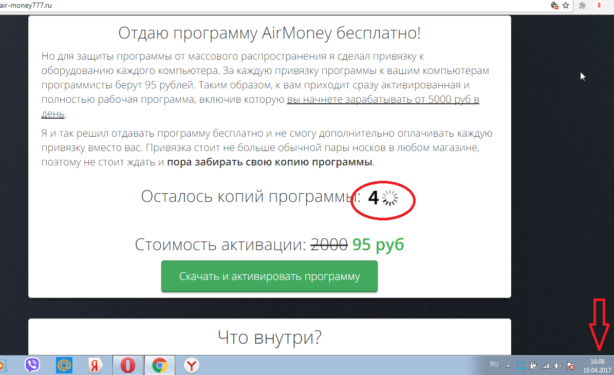Click the blocked pop-up icon in address bar
This screenshot has width=614, height=375.
tap(554, 5)
